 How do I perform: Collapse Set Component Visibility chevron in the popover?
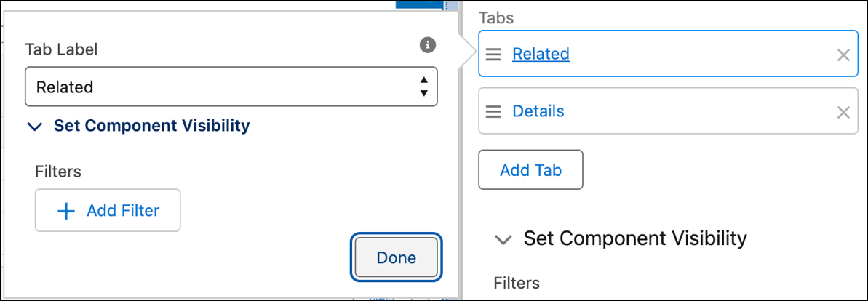[35, 127]
